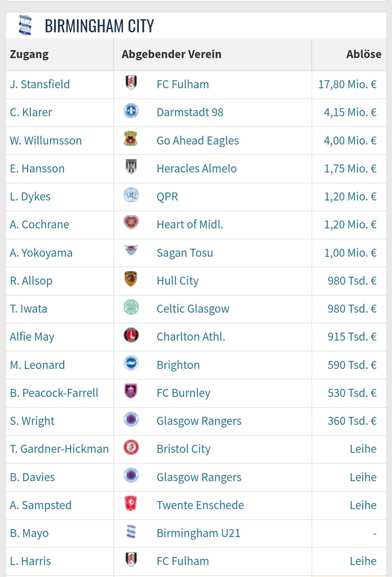The image size is (392, 577).
Task: Open the Go Ahead Eagles crest icon
Action: click(131, 139)
